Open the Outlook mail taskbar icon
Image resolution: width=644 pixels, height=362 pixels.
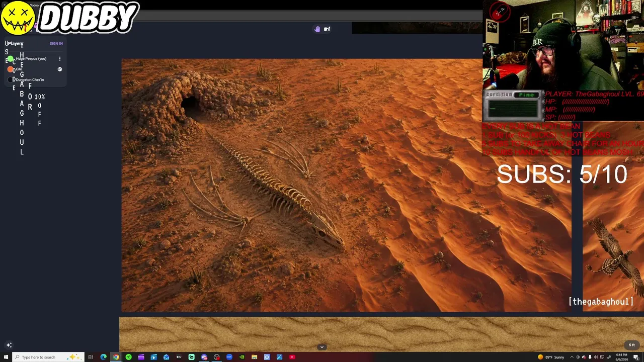[x=166, y=357]
